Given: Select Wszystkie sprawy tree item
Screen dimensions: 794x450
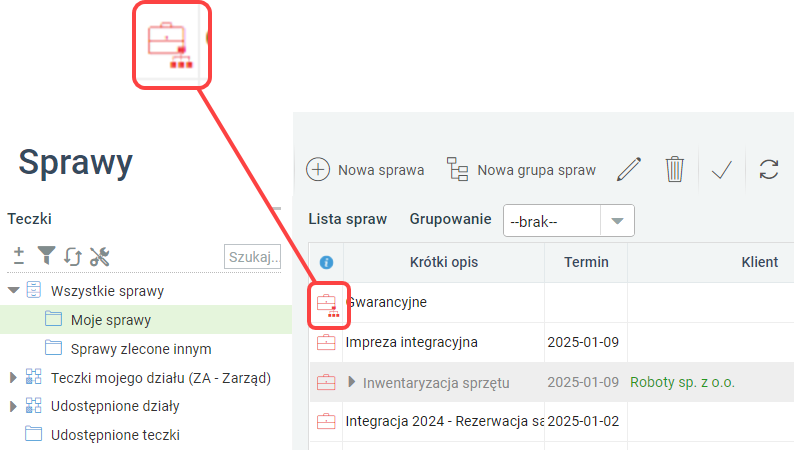Looking at the screenshot, I should 107,291.
